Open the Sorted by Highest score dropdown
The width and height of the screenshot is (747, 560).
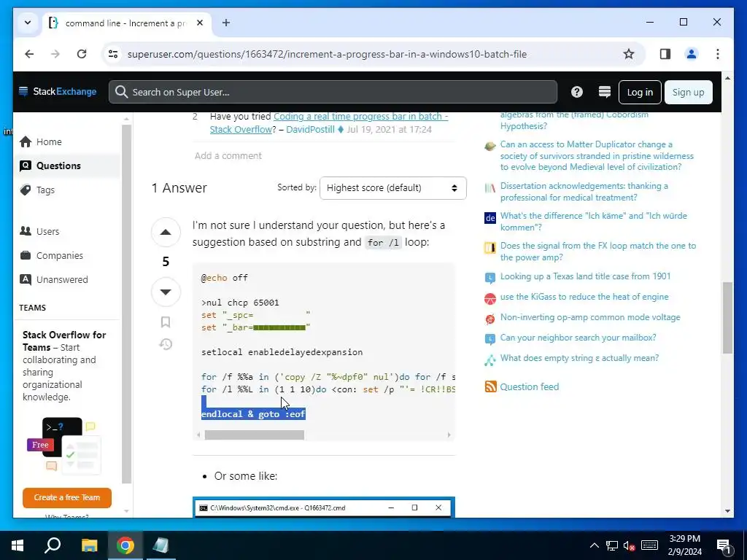392,188
